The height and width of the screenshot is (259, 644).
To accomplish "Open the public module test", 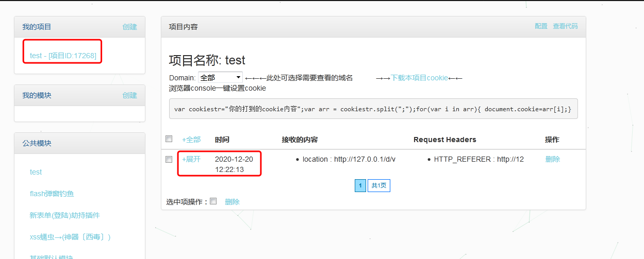I will 36,172.
